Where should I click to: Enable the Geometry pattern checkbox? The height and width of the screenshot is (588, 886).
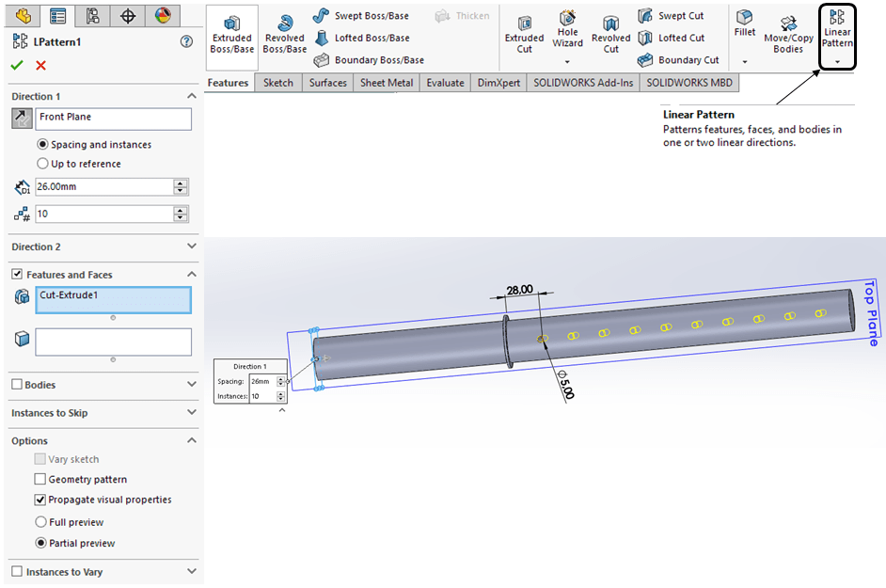click(40, 480)
